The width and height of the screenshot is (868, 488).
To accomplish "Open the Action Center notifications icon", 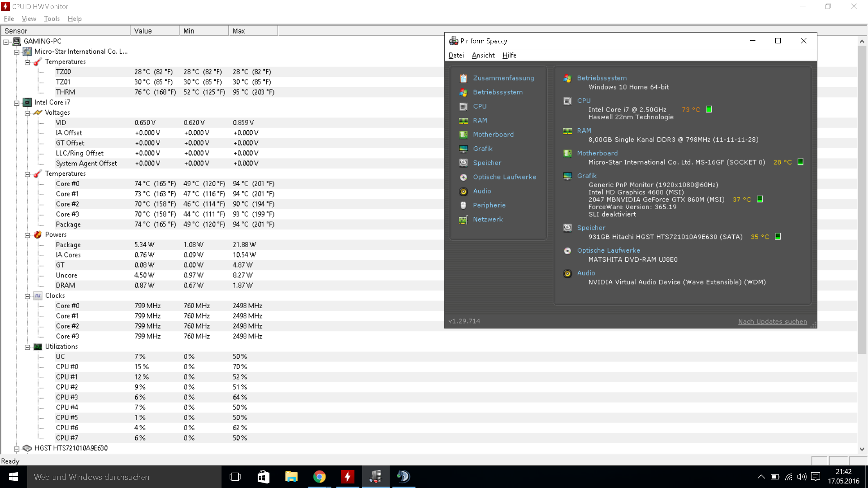I will tap(816, 477).
